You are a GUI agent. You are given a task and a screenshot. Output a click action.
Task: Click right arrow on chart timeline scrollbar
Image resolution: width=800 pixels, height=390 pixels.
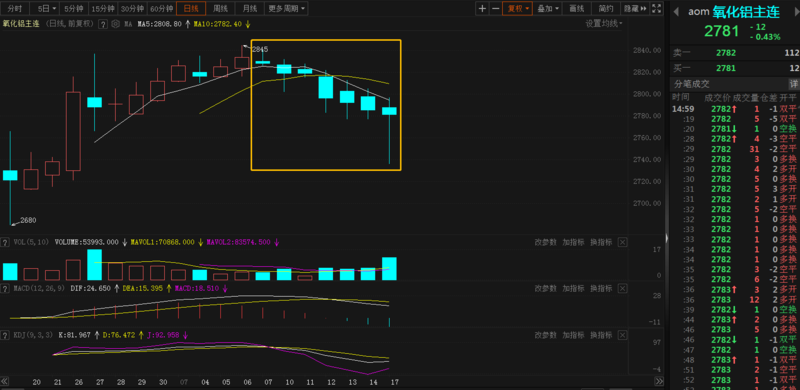point(659,381)
